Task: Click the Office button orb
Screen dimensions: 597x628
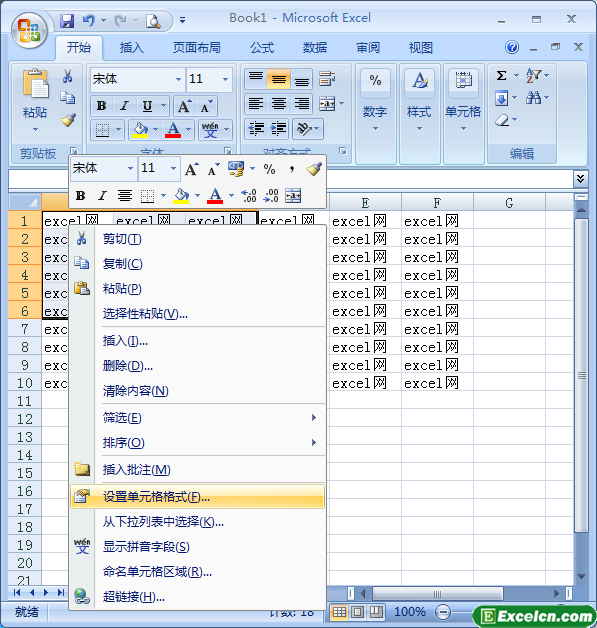Action: tap(29, 30)
